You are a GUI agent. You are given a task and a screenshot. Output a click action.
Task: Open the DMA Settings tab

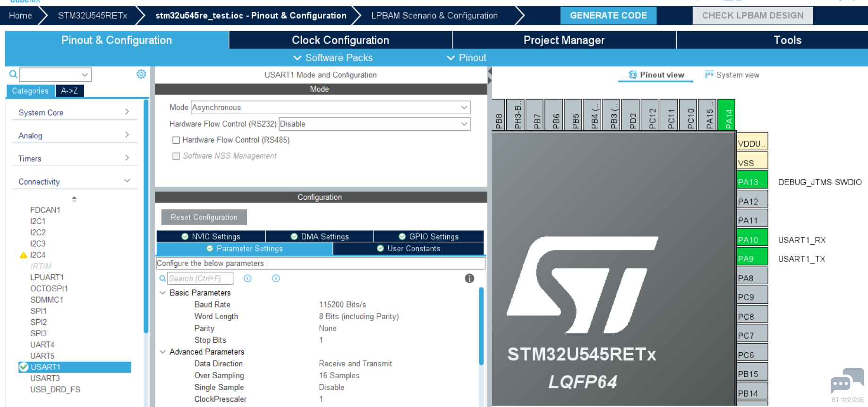(x=320, y=237)
